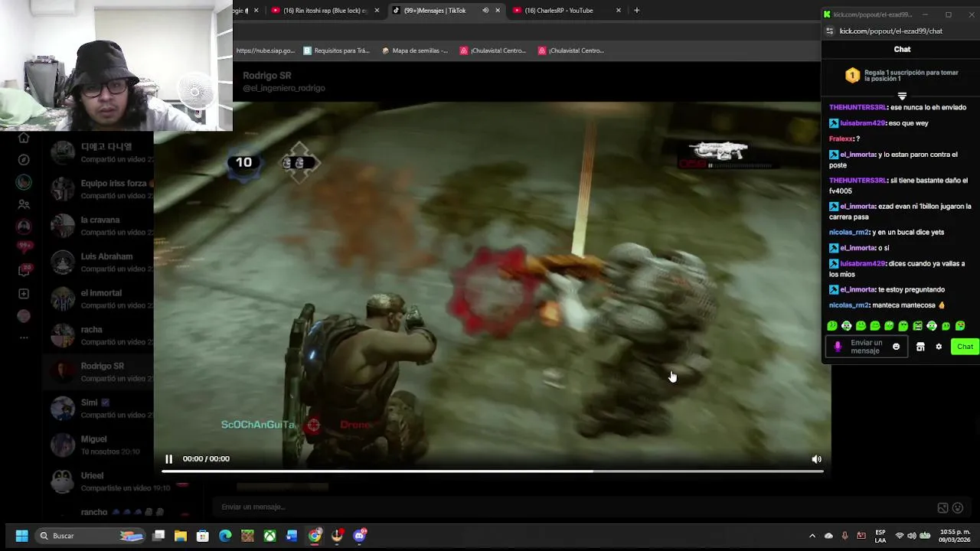980x551 pixels.
Task: Open nube.siap.go bookmark
Action: coord(265,51)
